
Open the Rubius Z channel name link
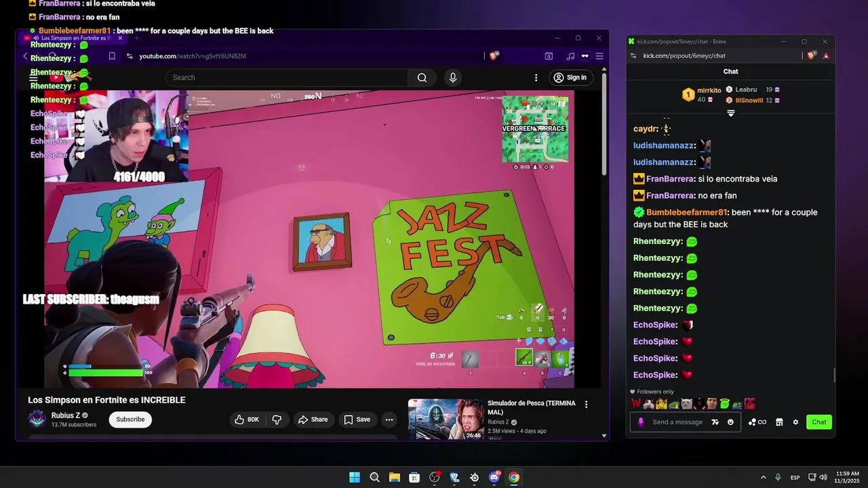tap(66, 415)
